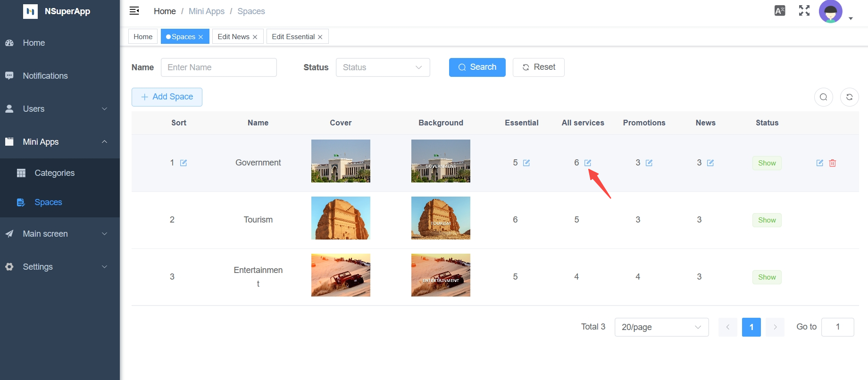This screenshot has height=380, width=868.
Task: Open the Status filter dropdown
Action: [x=383, y=67]
